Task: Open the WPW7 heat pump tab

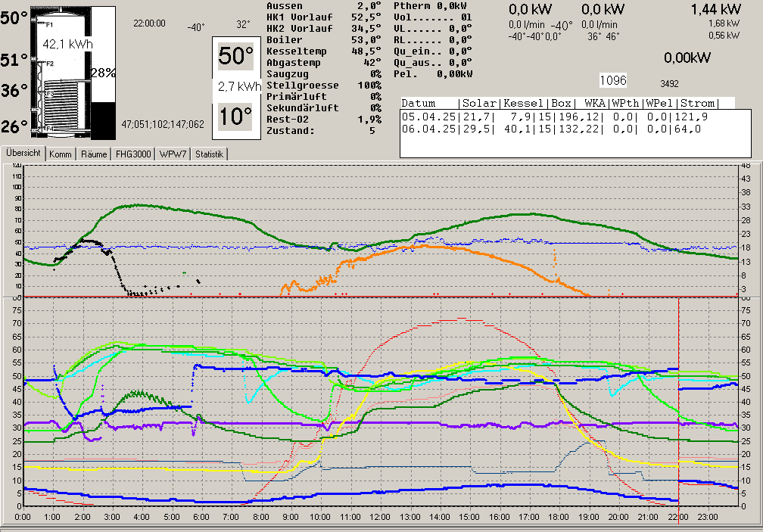Action: pos(172,154)
